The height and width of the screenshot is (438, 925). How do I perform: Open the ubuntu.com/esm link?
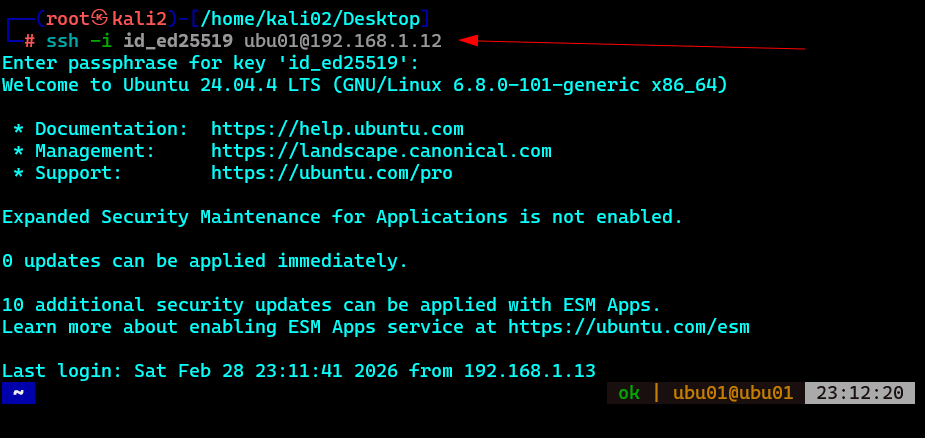coord(628,327)
